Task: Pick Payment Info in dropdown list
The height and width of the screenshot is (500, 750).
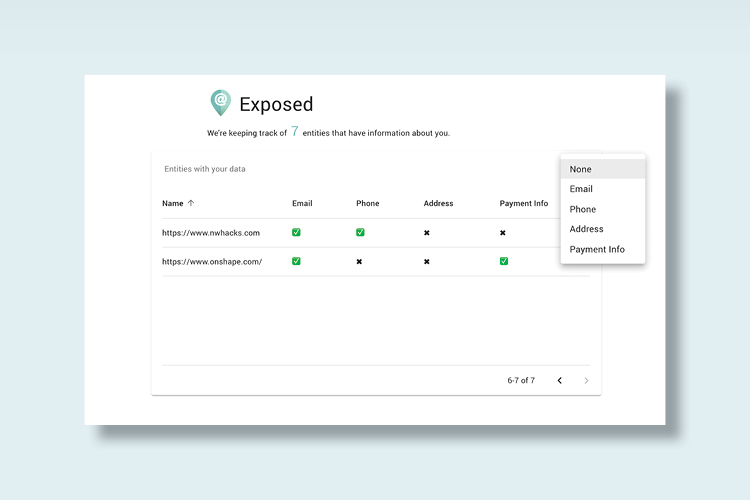Action: pos(603,249)
